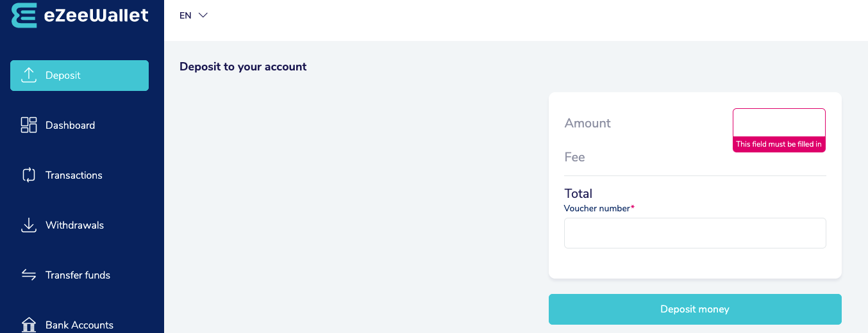Focus the Amount input box
The image size is (868, 333).
[x=779, y=122]
